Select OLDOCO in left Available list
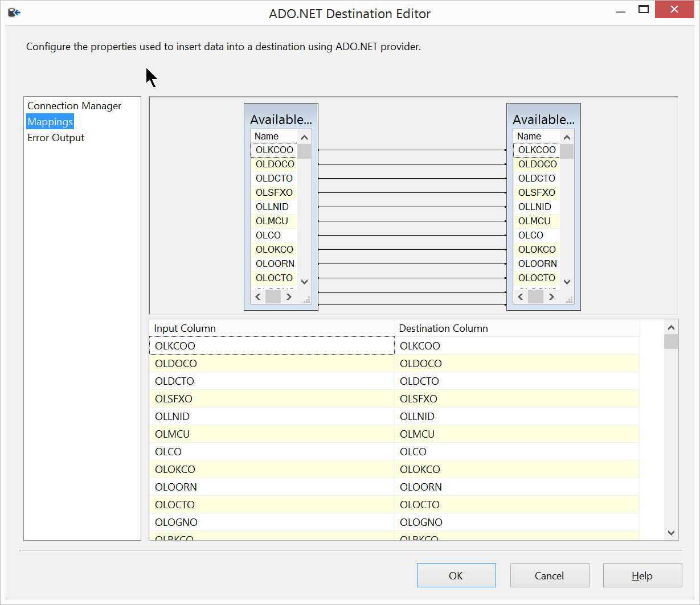This screenshot has height=605, width=700. (274, 164)
